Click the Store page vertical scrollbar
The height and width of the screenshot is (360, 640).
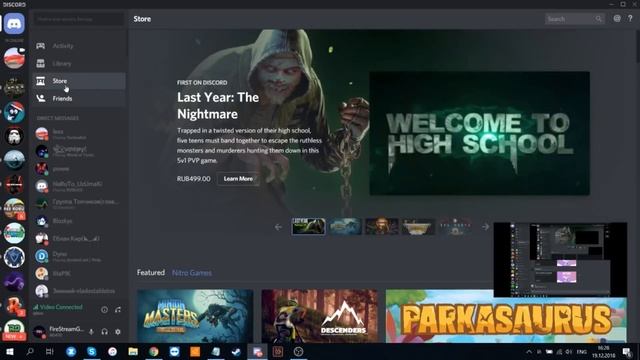(x=637, y=45)
